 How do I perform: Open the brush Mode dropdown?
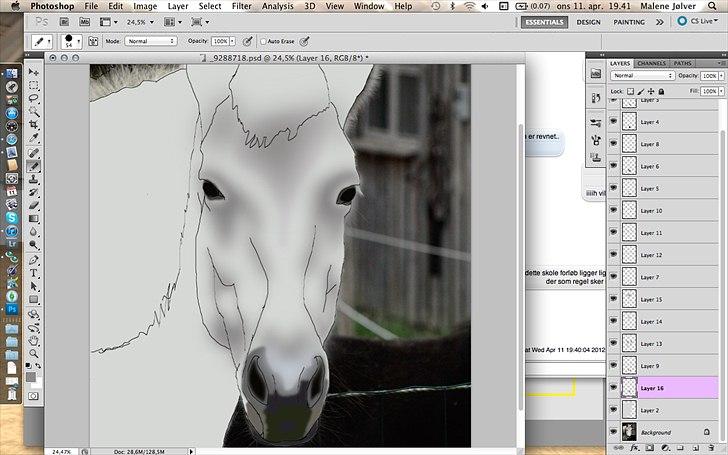[150, 41]
